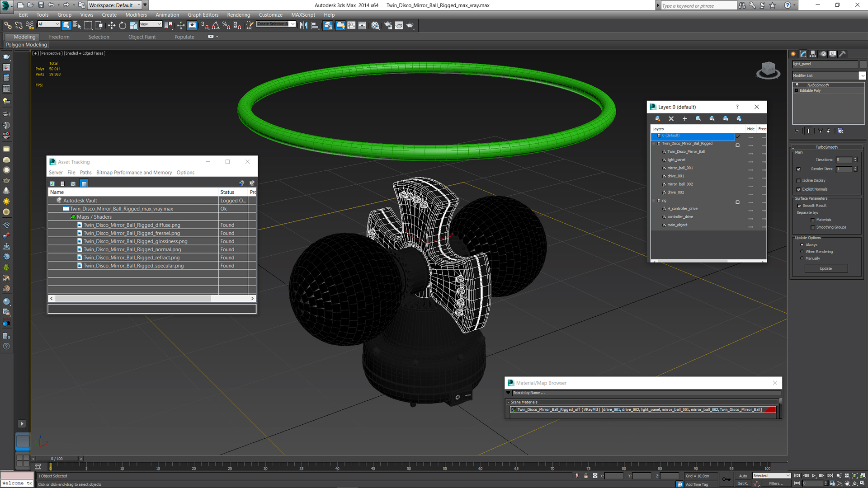Open the Curve Editor from toolbar

tap(351, 25)
